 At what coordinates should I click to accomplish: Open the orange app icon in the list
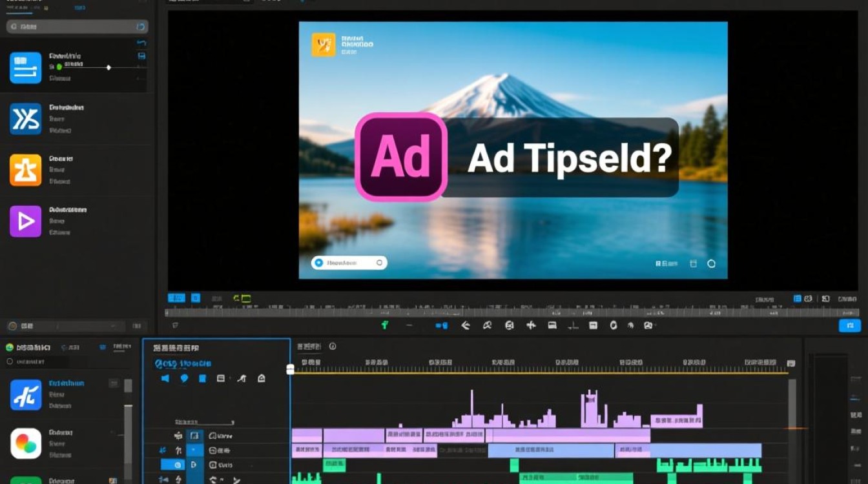point(26,170)
